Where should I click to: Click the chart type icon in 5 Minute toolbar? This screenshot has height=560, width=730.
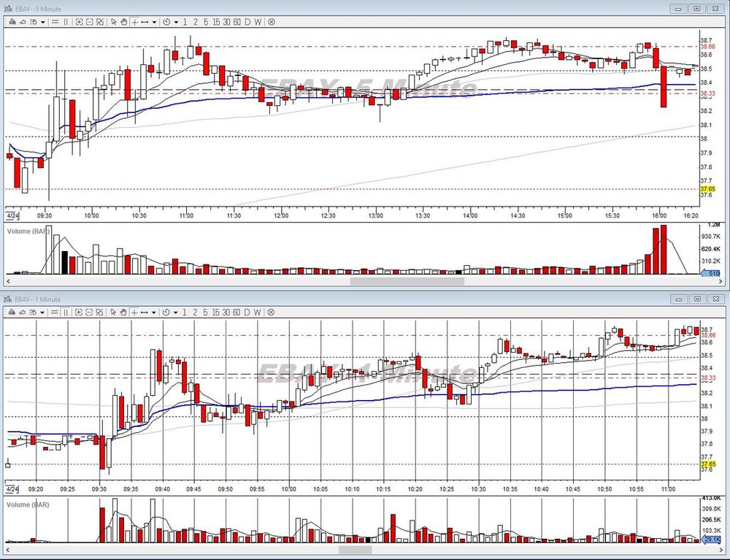pos(12,22)
